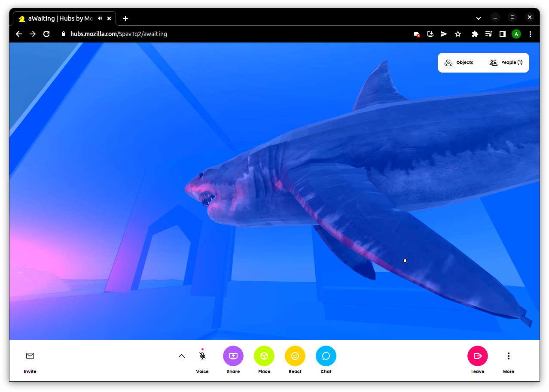The image size is (549, 392).
Task: Click the purple Share screen button
Action: point(233,356)
